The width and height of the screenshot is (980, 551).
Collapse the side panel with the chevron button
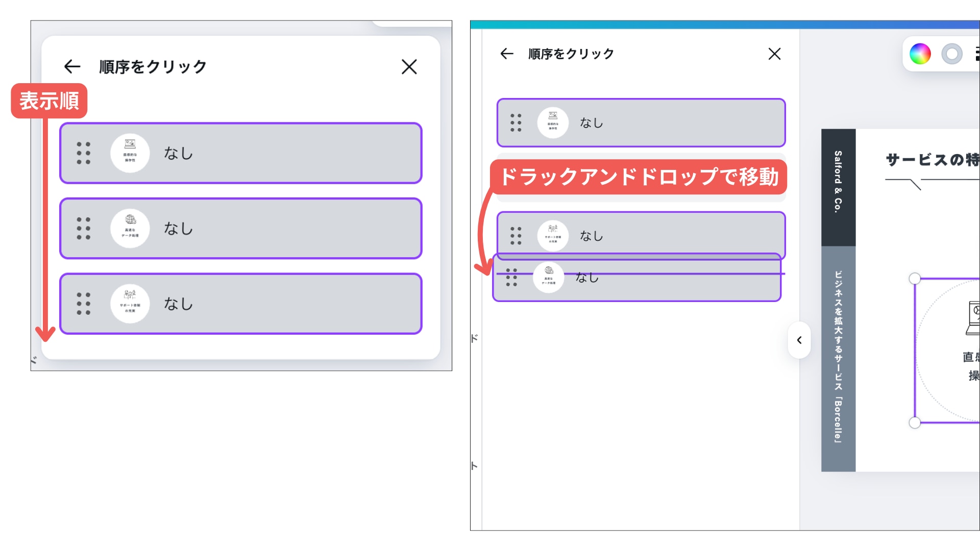coord(799,340)
